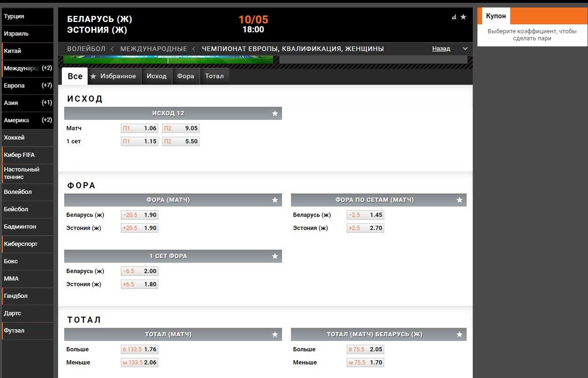The height and width of the screenshot is (378, 588).
Task: Pick Беларусь 1 set handicap -6.5 at 2.00
Action: [x=139, y=271]
